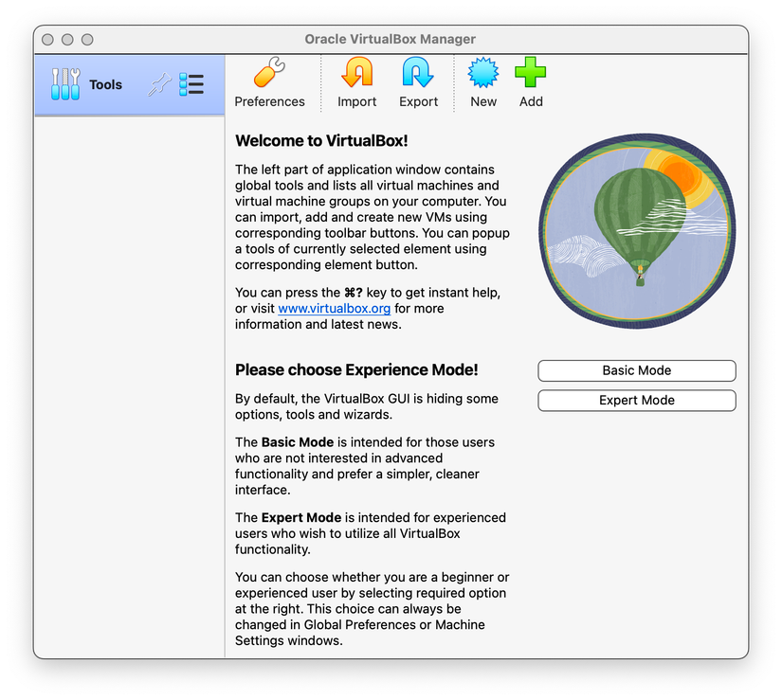Select Basic Mode
Screen dimensions: 782x700
click(x=636, y=370)
